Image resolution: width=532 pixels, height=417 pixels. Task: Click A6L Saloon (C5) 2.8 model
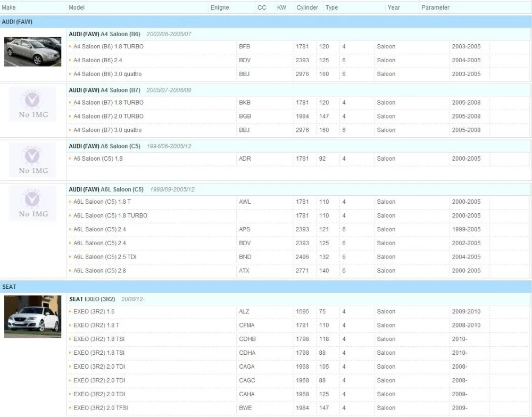pyautogui.click(x=100, y=270)
